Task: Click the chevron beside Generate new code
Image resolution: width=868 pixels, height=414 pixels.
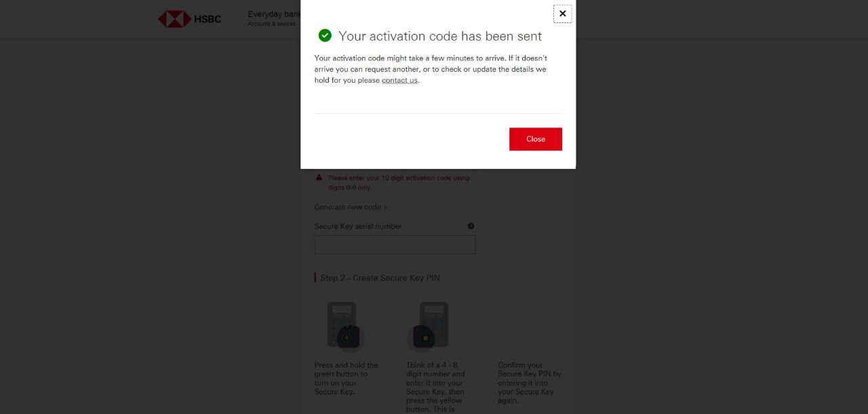Action: point(385,208)
